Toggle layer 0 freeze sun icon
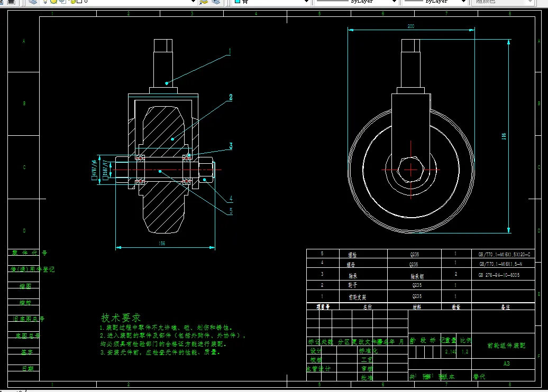548x392 pixels. (53, 2)
